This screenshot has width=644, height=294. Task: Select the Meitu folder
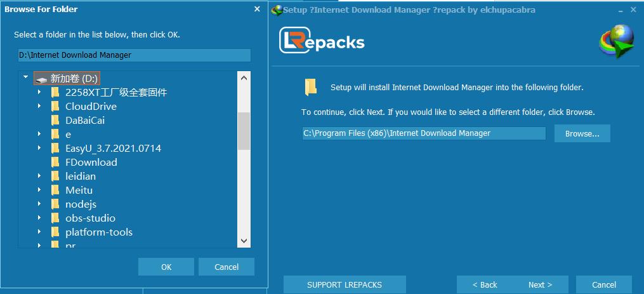[x=79, y=190]
